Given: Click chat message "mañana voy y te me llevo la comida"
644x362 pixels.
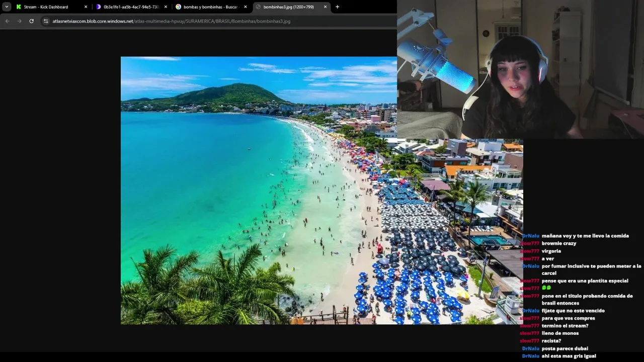Looking at the screenshot, I should tap(585, 236).
